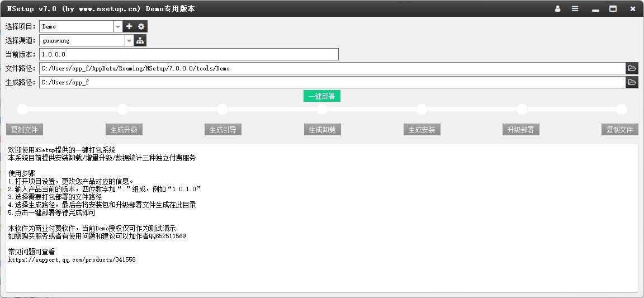Open the hamburger menu in title bar
Screen dimensions: 644x298
coord(575,8)
